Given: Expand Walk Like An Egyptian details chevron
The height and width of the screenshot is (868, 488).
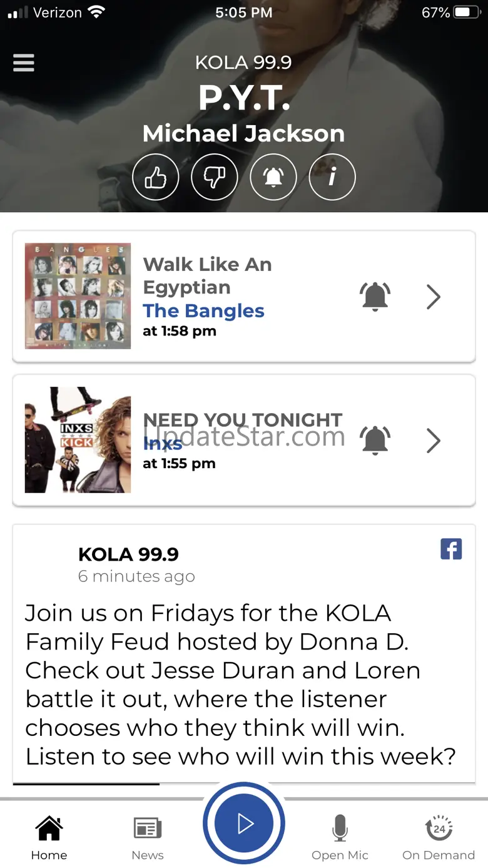Looking at the screenshot, I should tap(434, 297).
